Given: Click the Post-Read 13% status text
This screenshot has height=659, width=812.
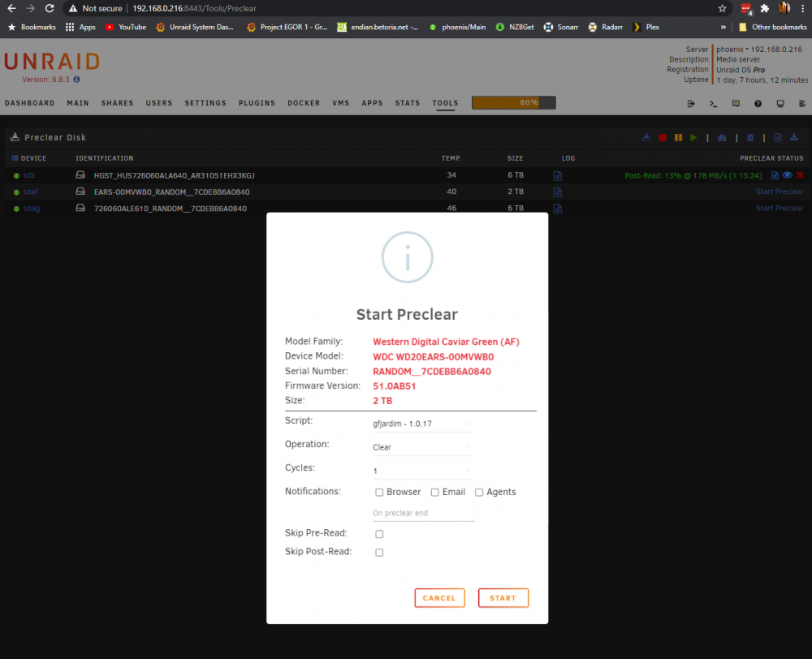Looking at the screenshot, I should (693, 175).
